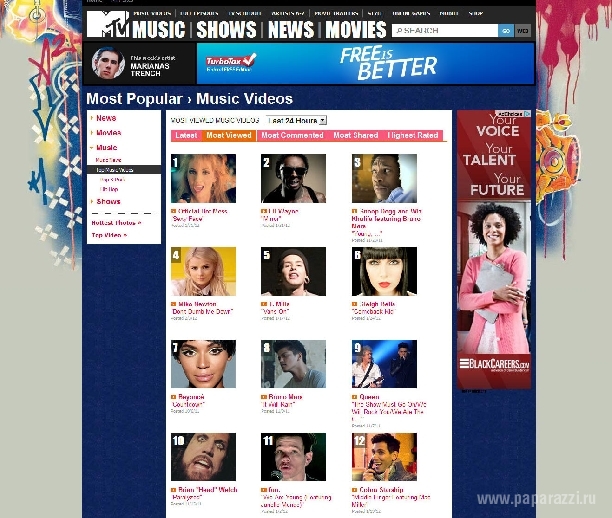This screenshot has width=612, height=518.
Task: Click the Marianas Trench artist photo
Action: tap(108, 63)
